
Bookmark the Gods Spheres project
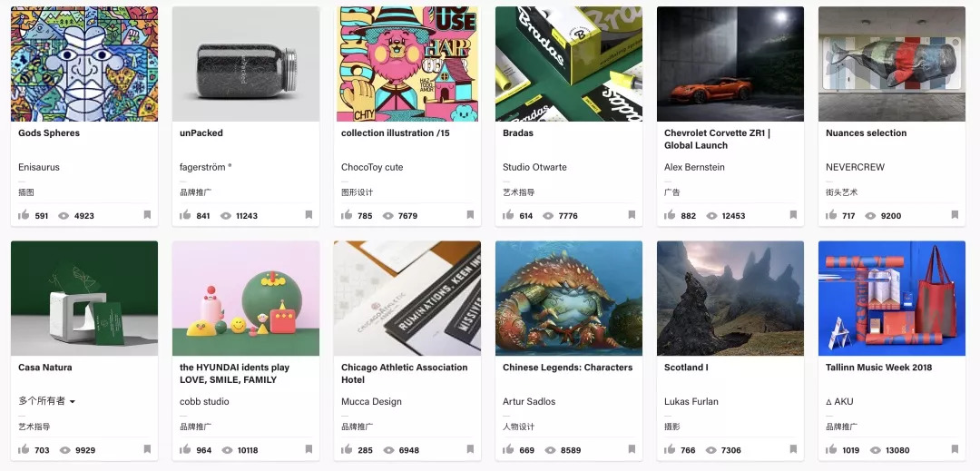click(x=147, y=215)
